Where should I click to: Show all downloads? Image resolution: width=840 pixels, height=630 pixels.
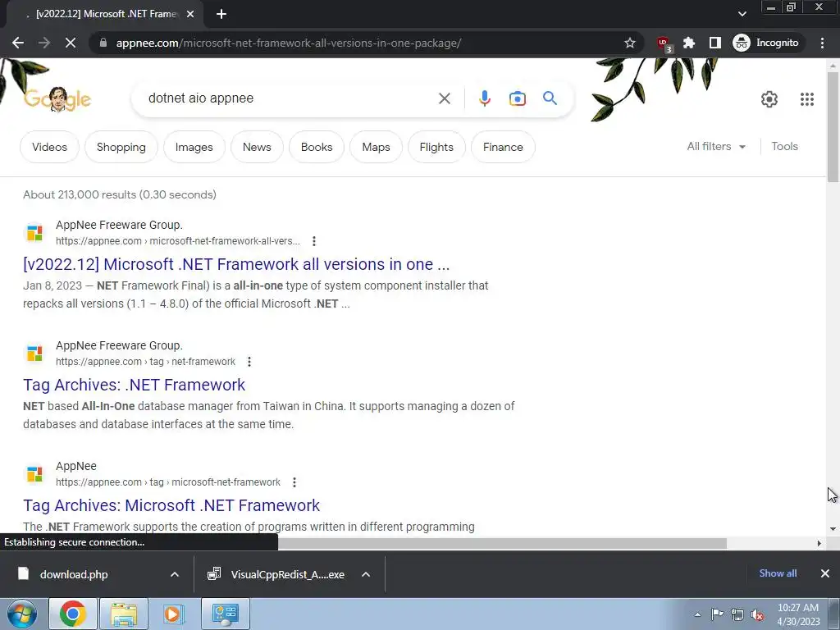tap(778, 573)
